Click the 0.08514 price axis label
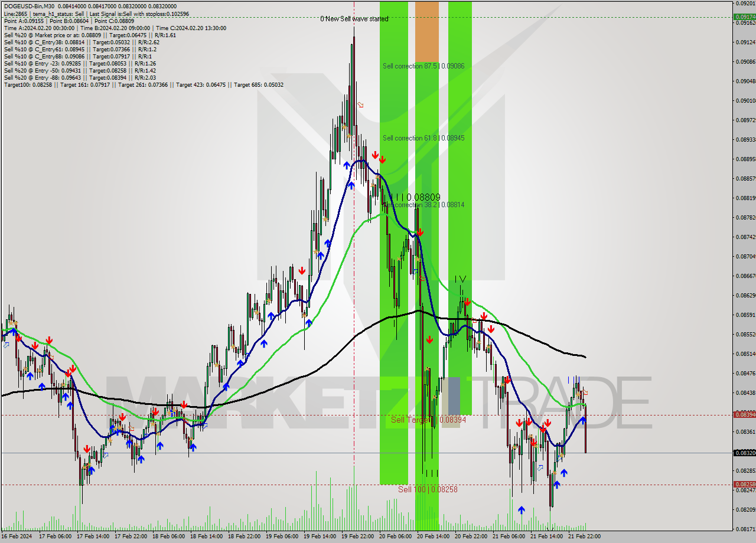 746,354
